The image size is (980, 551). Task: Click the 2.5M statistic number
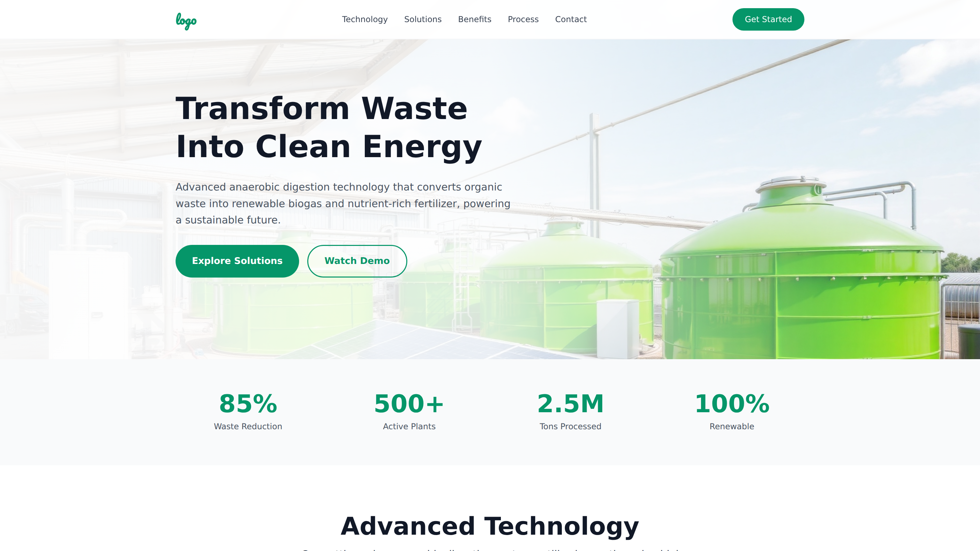click(570, 403)
